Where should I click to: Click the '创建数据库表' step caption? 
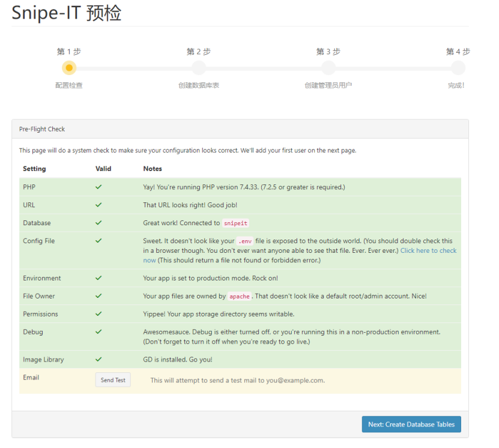[x=199, y=85]
